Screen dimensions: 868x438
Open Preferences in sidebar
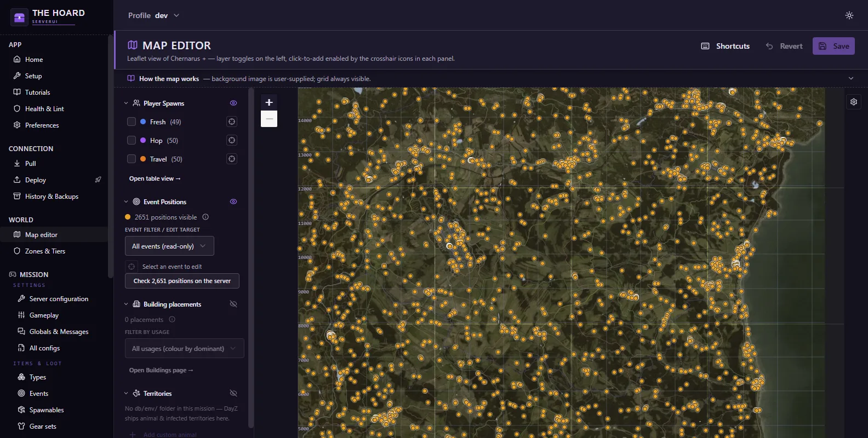point(55,125)
